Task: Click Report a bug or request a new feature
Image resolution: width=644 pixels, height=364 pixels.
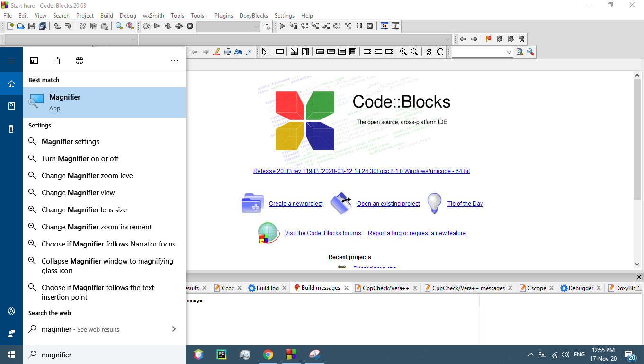Action: (x=417, y=233)
